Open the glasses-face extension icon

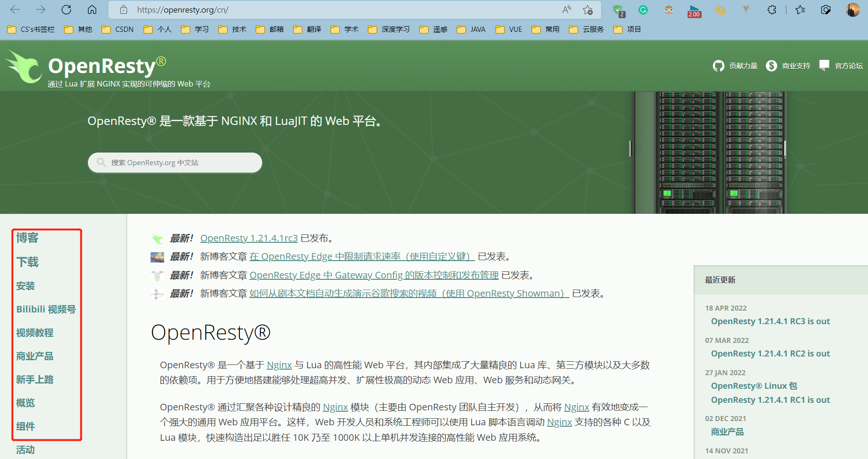669,10
